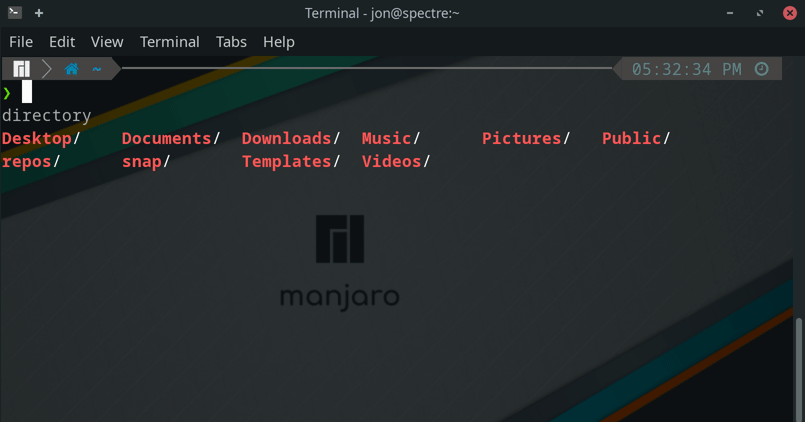This screenshot has height=422, width=805.
Task: Click the snap/ directory entry
Action: click(x=146, y=162)
